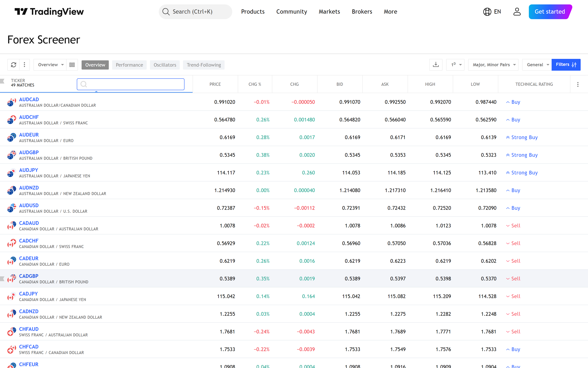The image size is (588, 368).
Task: Click the CADJPY flag icon
Action: 11,296
